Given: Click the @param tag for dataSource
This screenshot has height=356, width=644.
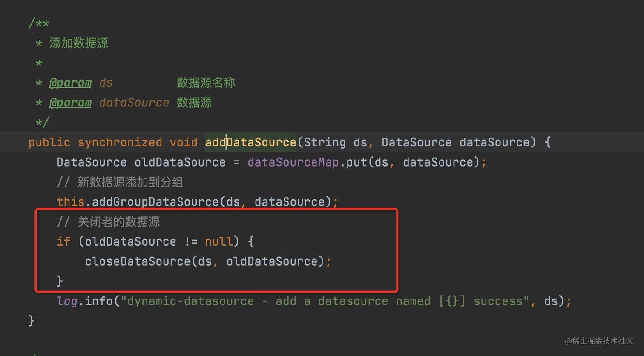Looking at the screenshot, I should [x=70, y=103].
